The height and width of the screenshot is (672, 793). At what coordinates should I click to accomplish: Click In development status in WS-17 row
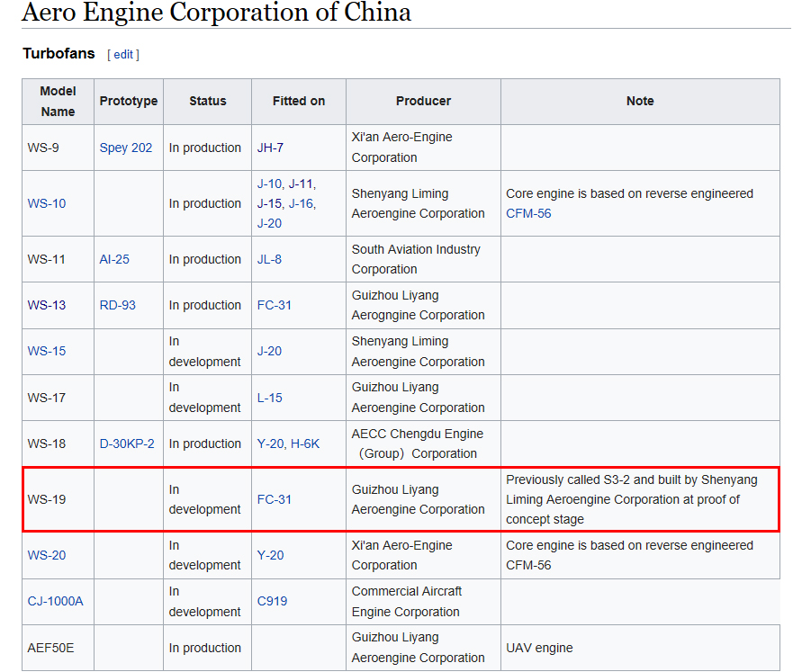[x=207, y=398]
